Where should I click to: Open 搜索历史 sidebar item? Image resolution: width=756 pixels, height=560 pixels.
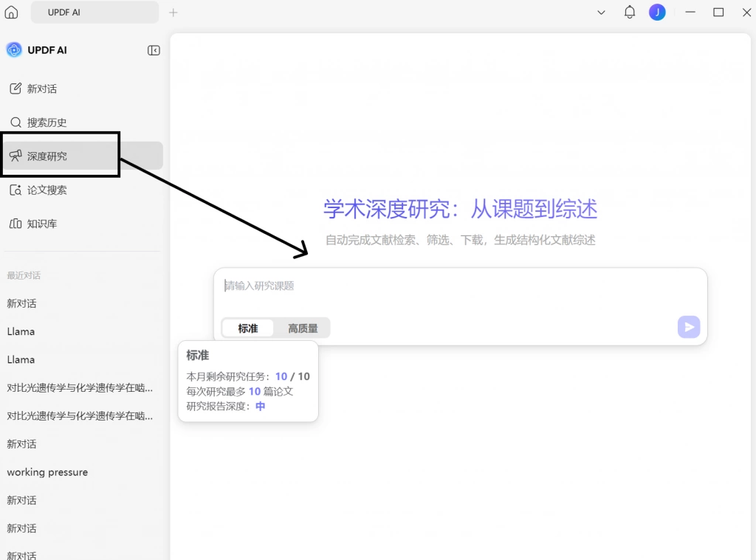pos(82,122)
